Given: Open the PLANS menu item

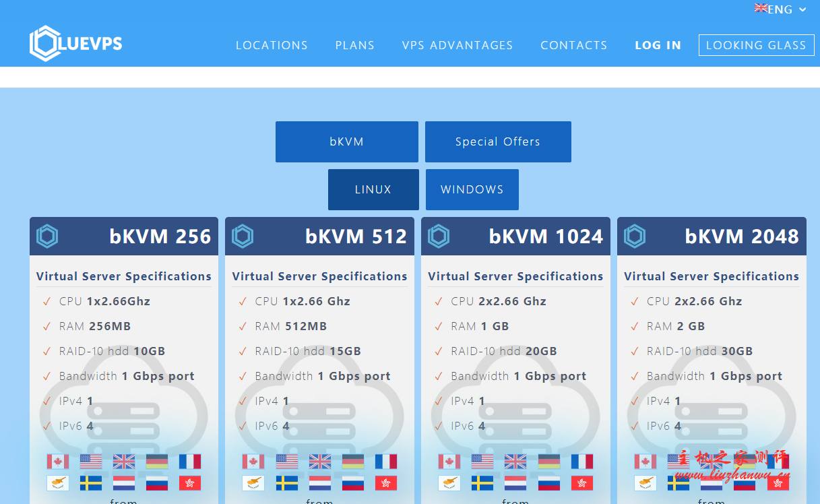Looking at the screenshot, I should click(x=355, y=45).
